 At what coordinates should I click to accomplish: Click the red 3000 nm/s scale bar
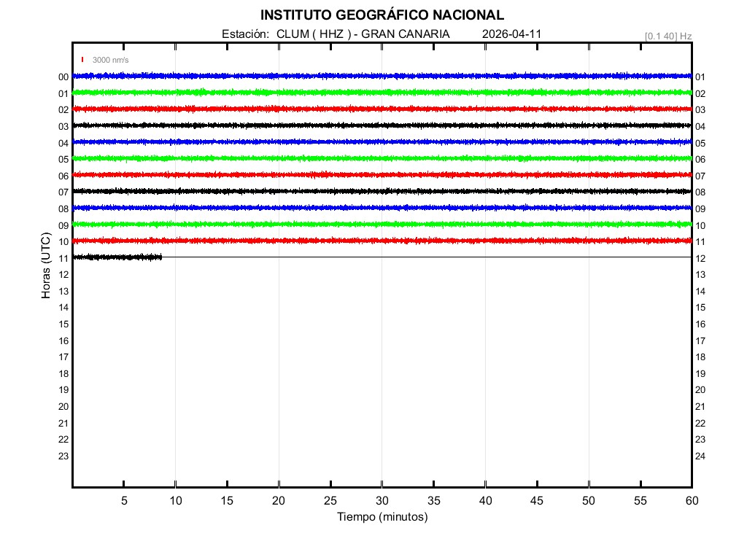(x=83, y=60)
